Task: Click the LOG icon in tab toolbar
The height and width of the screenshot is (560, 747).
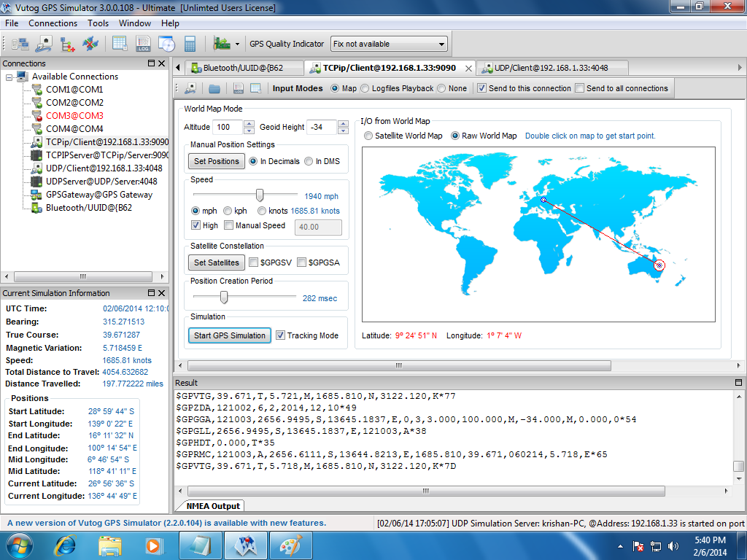Action: 239,88
